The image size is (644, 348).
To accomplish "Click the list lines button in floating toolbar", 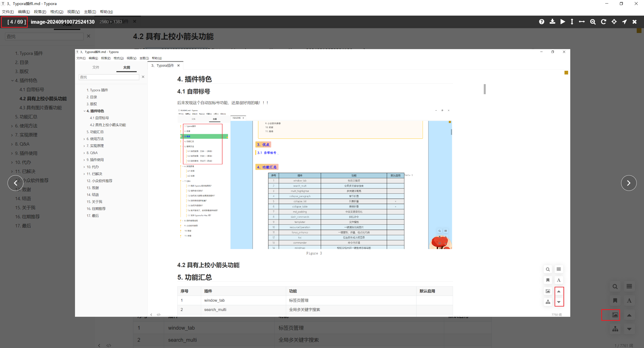I will coord(629,286).
